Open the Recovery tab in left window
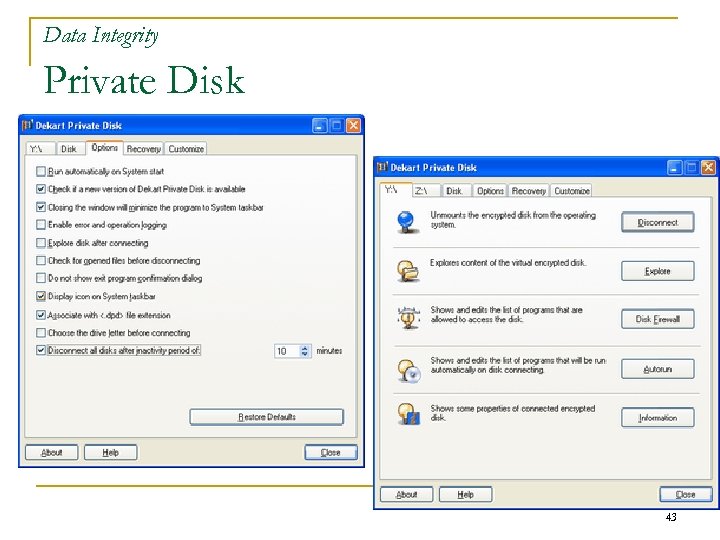 point(144,149)
